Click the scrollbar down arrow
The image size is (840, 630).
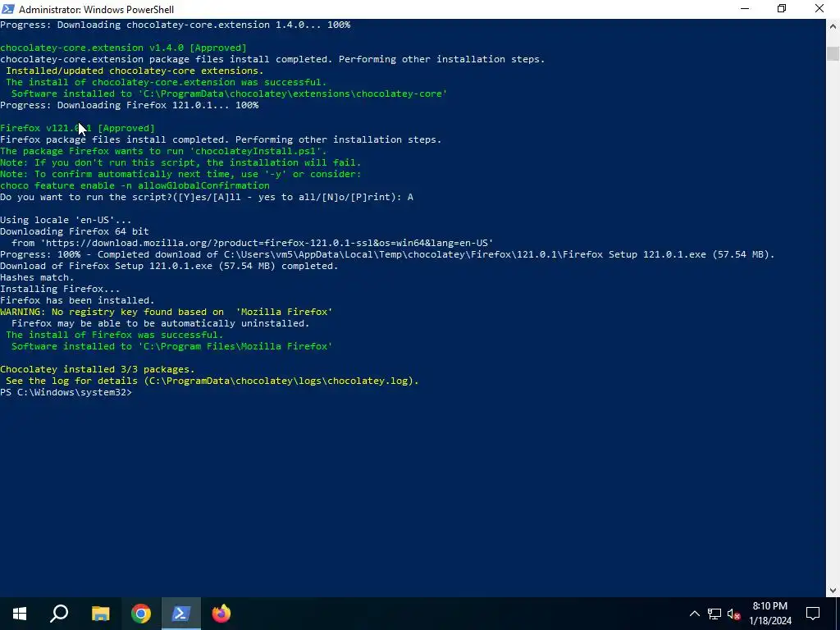(833, 591)
